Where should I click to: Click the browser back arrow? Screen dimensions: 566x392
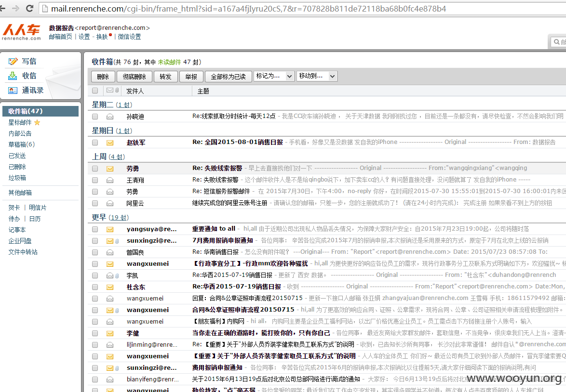click(x=2, y=8)
